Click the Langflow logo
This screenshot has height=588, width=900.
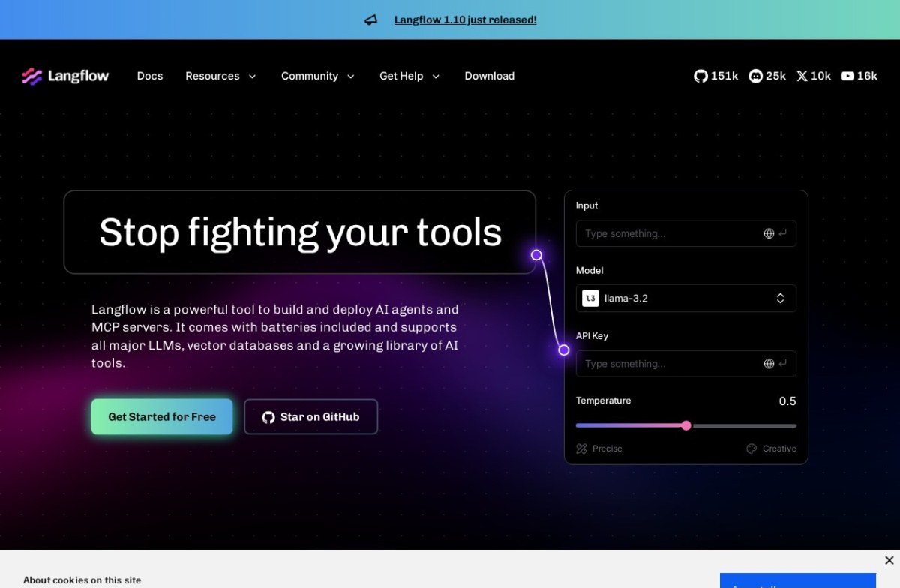(65, 76)
